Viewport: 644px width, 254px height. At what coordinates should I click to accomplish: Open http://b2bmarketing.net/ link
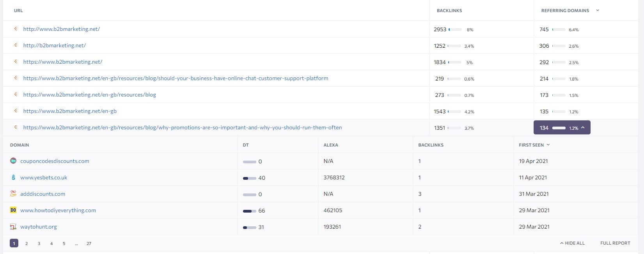tap(55, 45)
